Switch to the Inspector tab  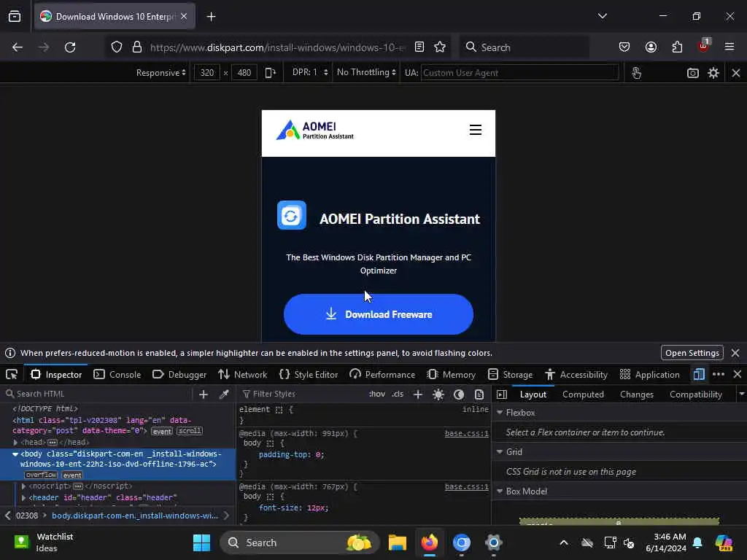coord(56,375)
